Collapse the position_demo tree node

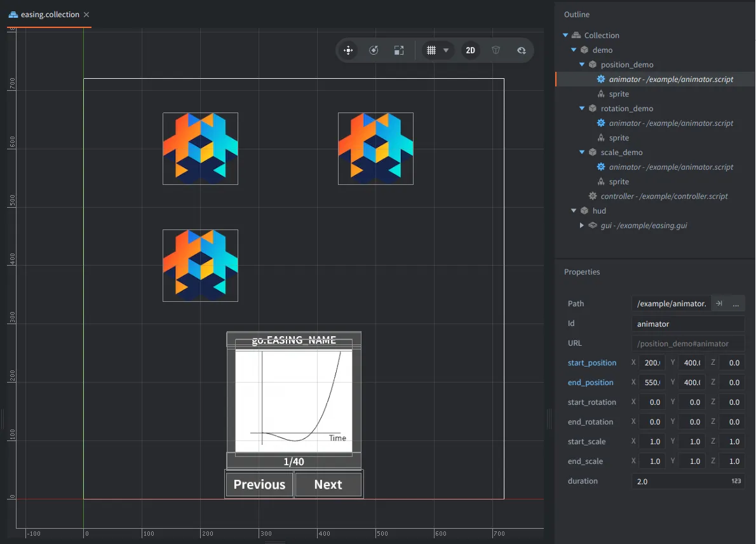click(x=582, y=65)
